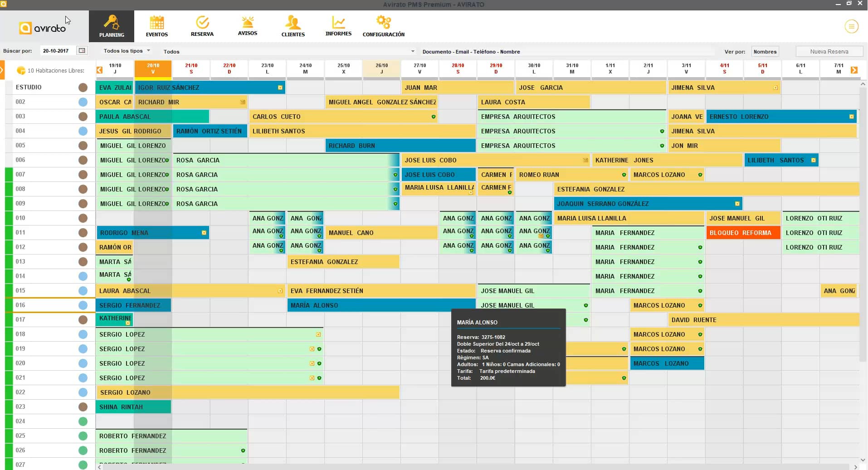Screen dimensions: 868x470
Task: Select the 4/11 S date column header
Action: [x=724, y=69]
